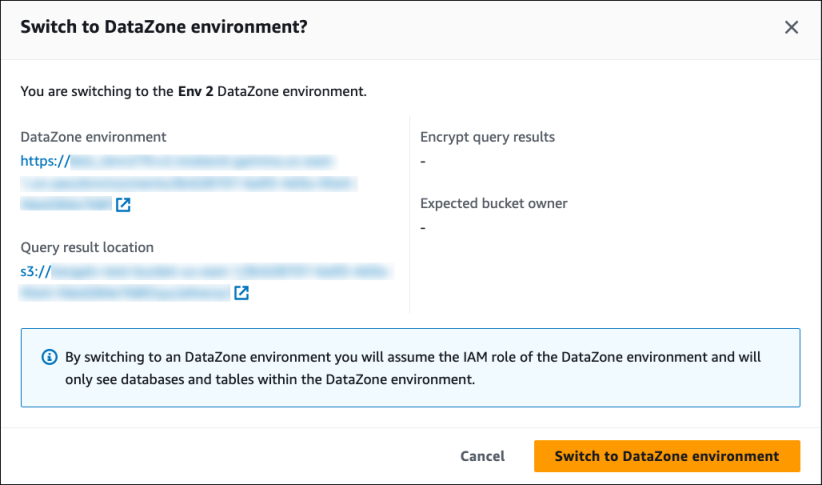Click last blurred line of environment URL
This screenshot has width=822, height=485.
click(66, 205)
